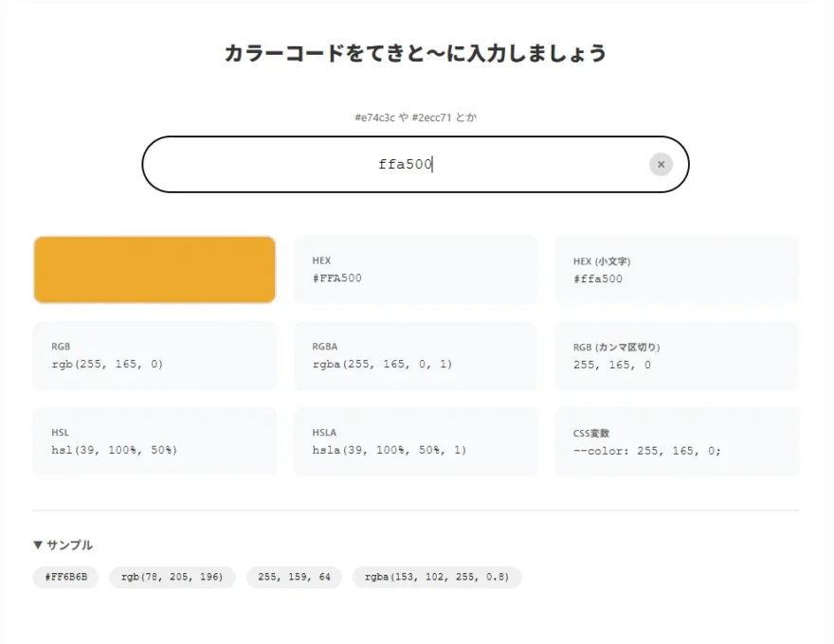The width and height of the screenshot is (834, 644).
Task: Try the rgba(153, 102, 255, 0.8) sample chip
Action: [x=436, y=577]
